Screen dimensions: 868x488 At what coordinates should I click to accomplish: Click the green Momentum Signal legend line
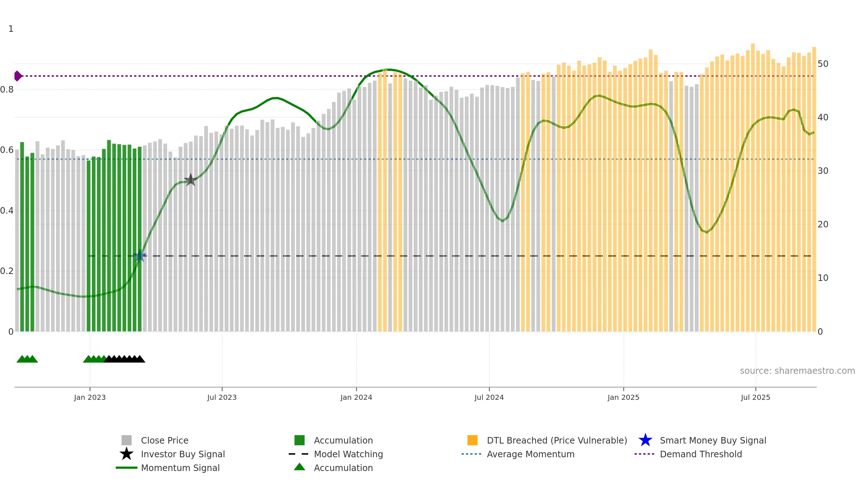[127, 468]
